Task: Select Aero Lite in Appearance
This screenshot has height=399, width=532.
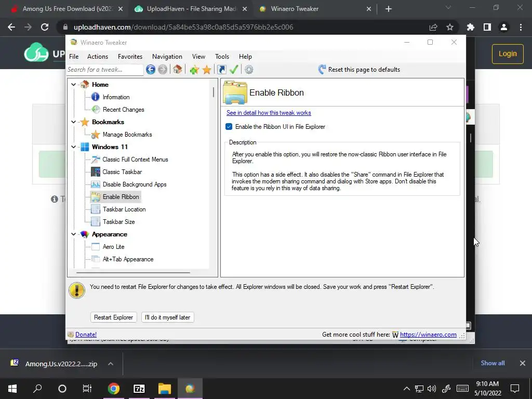Action: 113,247
